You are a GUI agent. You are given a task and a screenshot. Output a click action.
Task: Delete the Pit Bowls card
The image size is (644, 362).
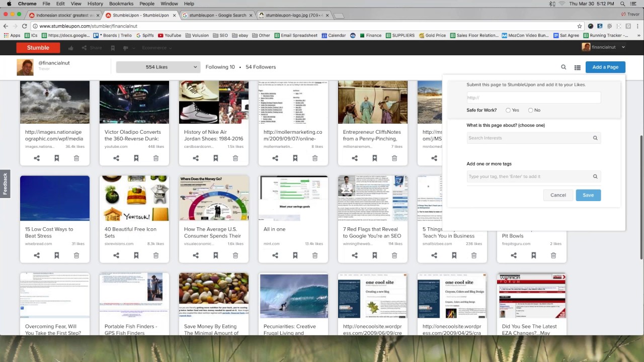pyautogui.click(x=553, y=255)
